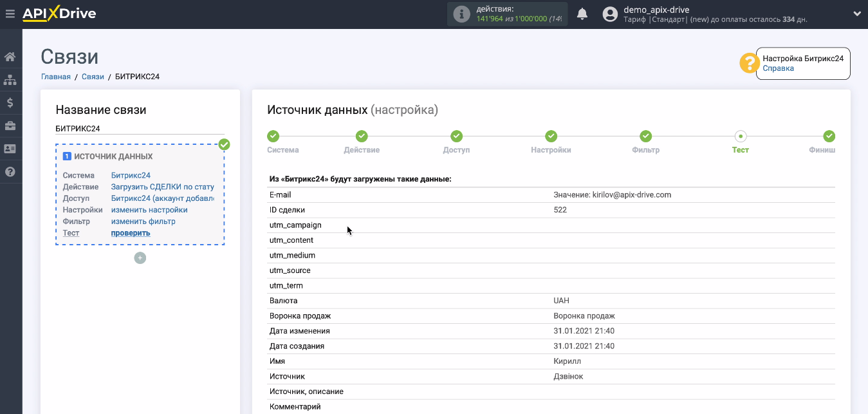The image size is (868, 414).
Task: Open the notifications bell
Action: pyautogui.click(x=582, y=14)
